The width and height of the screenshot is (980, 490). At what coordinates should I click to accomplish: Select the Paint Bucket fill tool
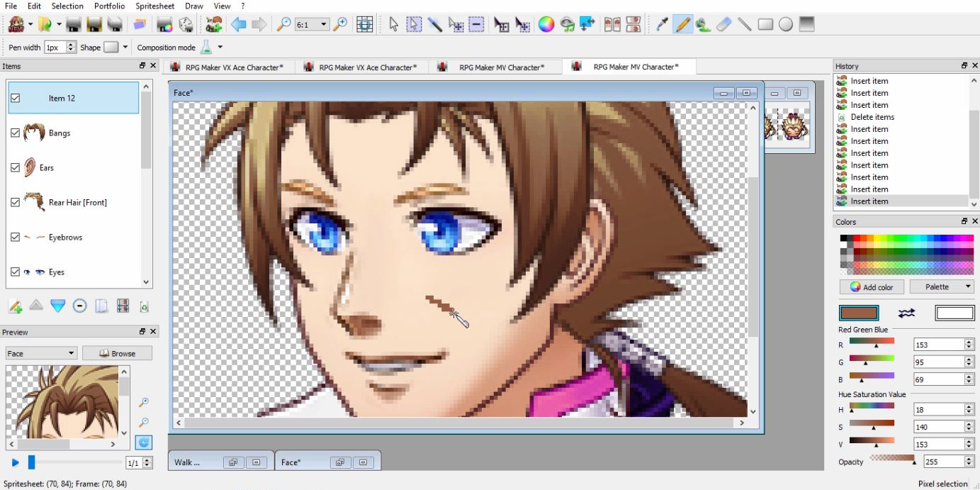[x=702, y=24]
